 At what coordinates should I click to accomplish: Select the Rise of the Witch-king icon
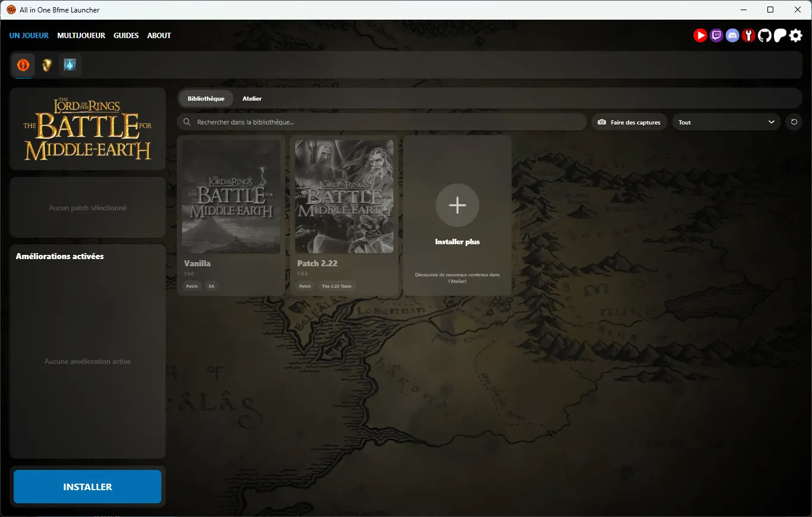[70, 64]
